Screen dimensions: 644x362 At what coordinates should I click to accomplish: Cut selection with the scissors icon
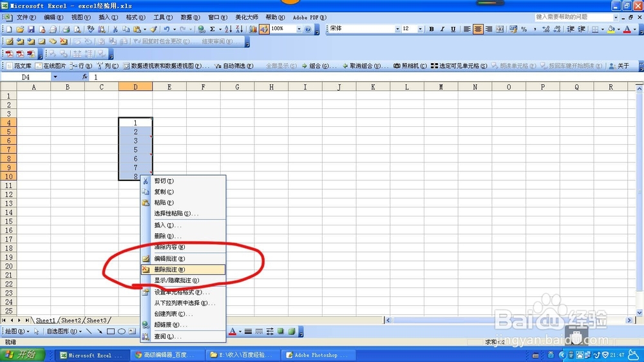[115, 29]
